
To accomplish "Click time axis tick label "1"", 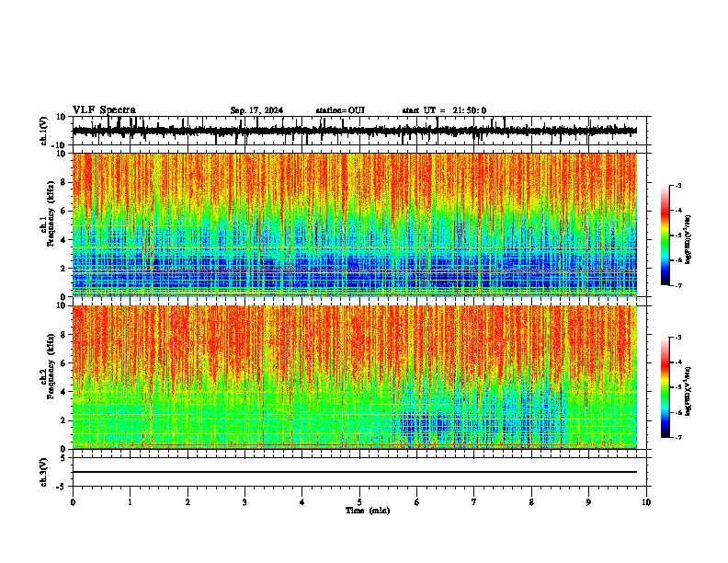I will (130, 502).
